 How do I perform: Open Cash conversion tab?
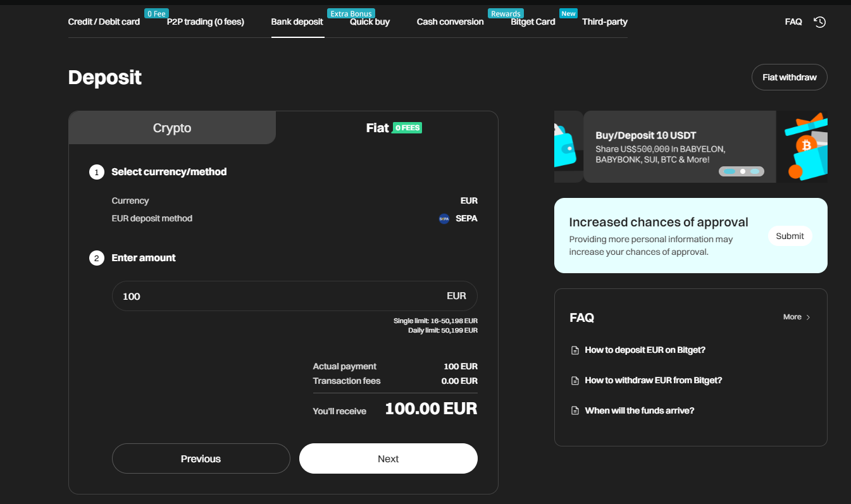coord(450,22)
